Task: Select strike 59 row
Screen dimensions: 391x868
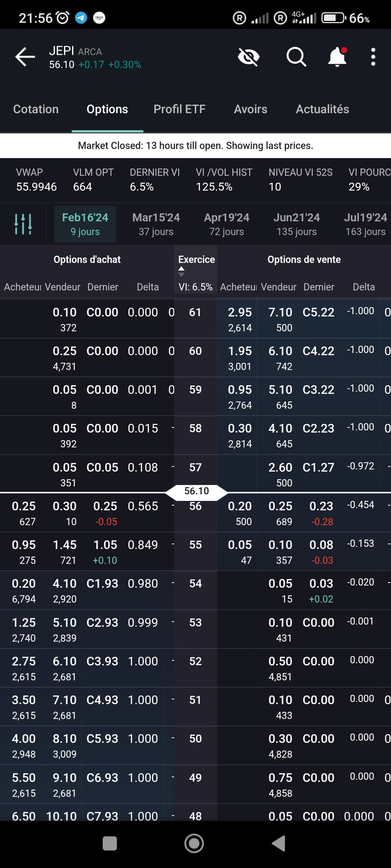Action: [x=195, y=396]
